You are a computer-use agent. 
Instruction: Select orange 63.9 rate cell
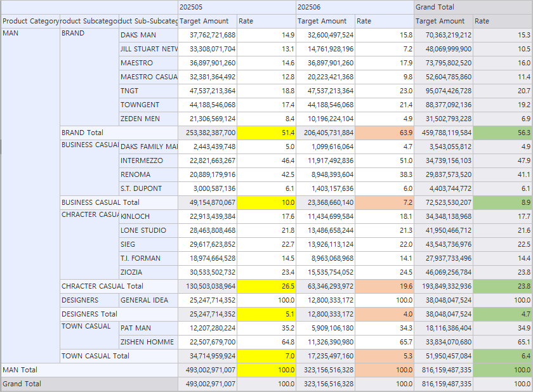click(x=385, y=133)
